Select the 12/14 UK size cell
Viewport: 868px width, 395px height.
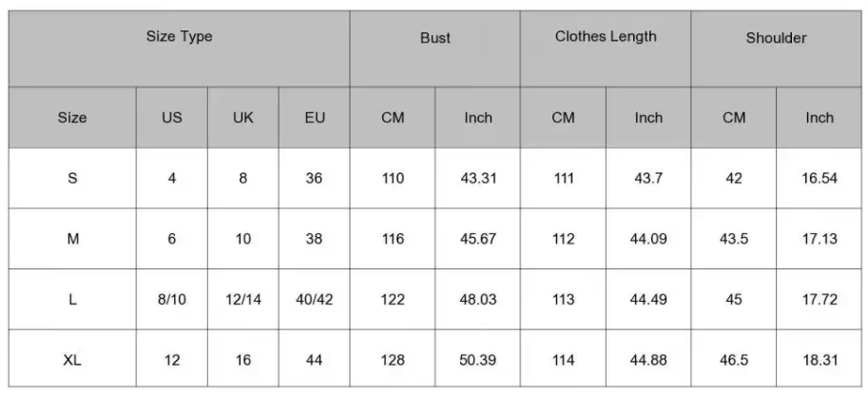(243, 299)
